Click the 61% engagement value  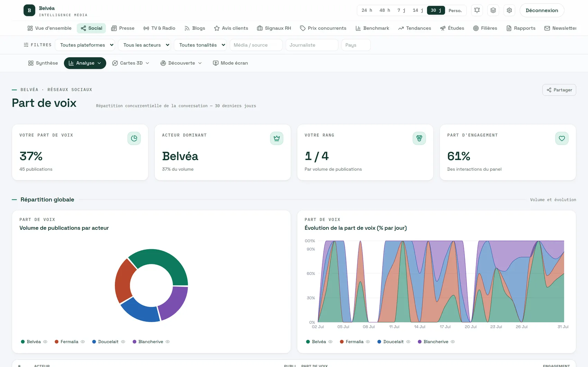tap(459, 156)
